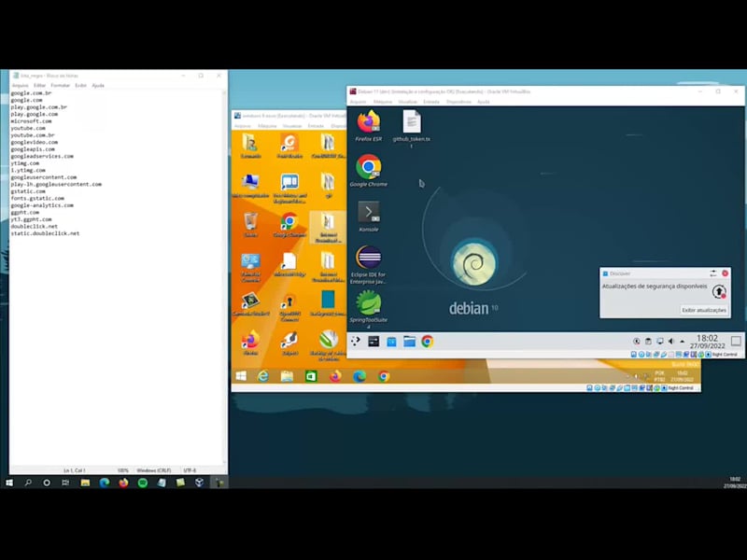The width and height of the screenshot is (747, 560).
Task: Select highlighted folder on Windows 8 VM desktop
Action: 328,228
